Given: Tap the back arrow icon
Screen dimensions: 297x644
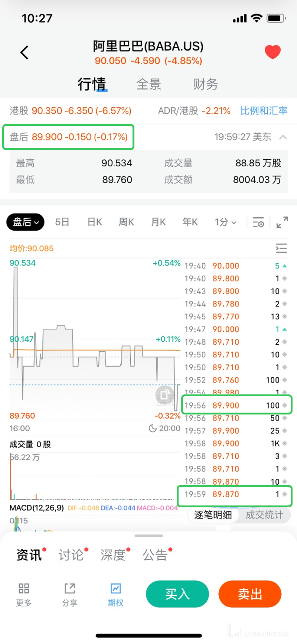Looking at the screenshot, I should point(25,52).
